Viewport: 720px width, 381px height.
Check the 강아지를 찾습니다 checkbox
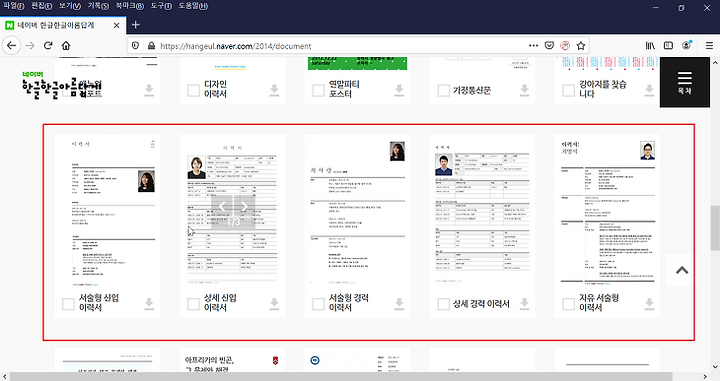coord(568,90)
